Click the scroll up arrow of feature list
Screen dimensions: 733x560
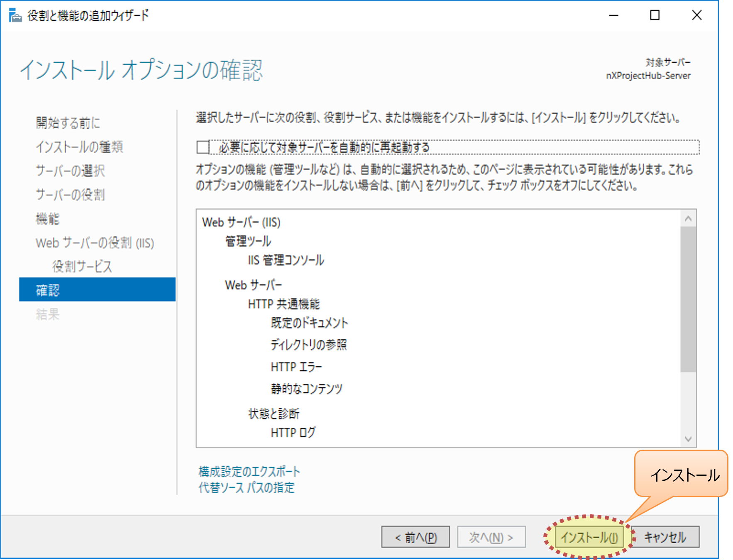[688, 218]
